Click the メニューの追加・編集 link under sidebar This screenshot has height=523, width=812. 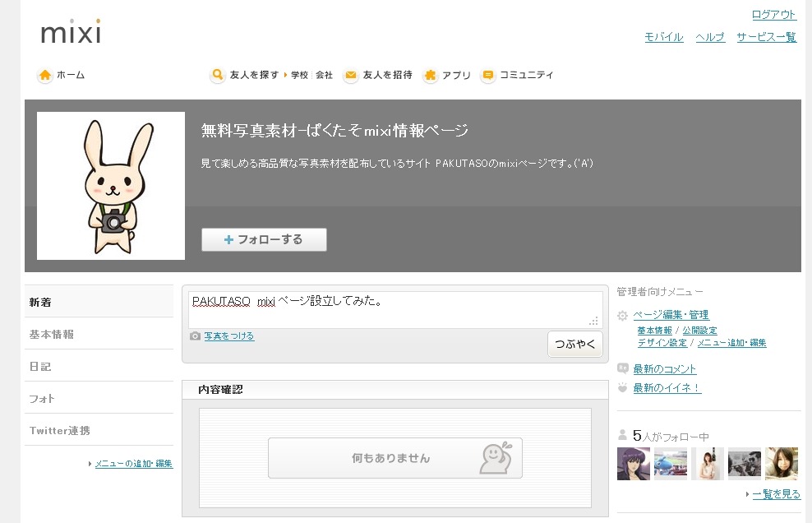(x=134, y=464)
